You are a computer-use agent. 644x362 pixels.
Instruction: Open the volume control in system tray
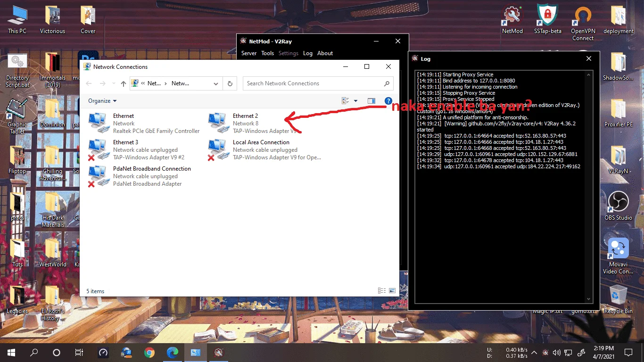tap(557, 352)
